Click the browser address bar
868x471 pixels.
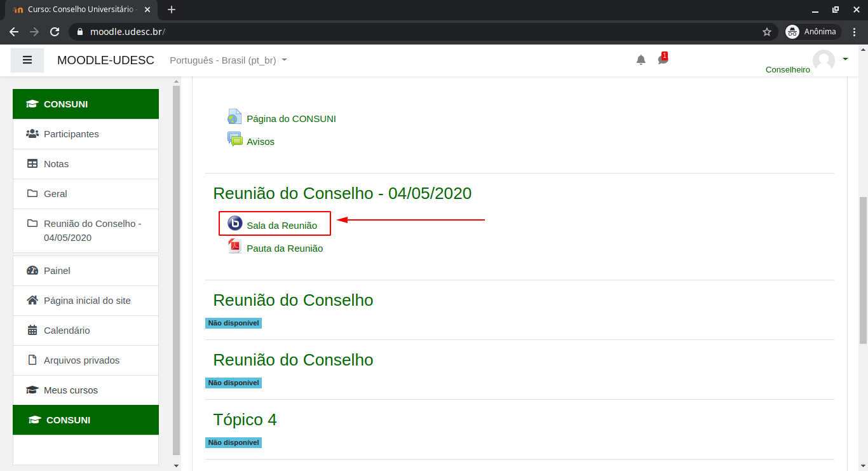[419, 32]
